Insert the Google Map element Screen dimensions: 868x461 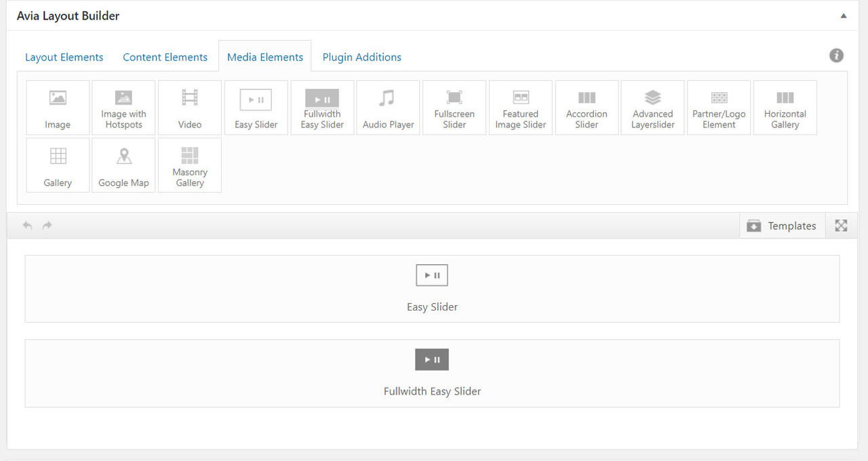coord(123,165)
